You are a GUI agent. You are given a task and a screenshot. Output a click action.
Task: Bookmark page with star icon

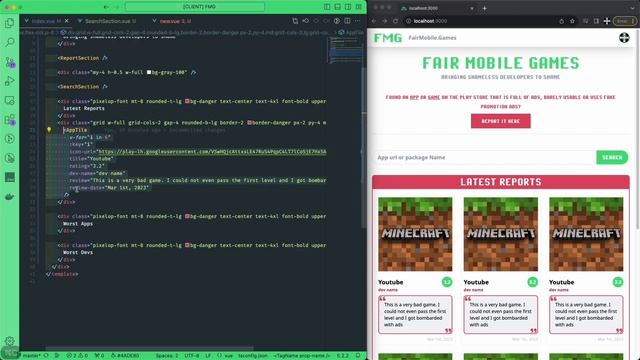click(x=572, y=21)
